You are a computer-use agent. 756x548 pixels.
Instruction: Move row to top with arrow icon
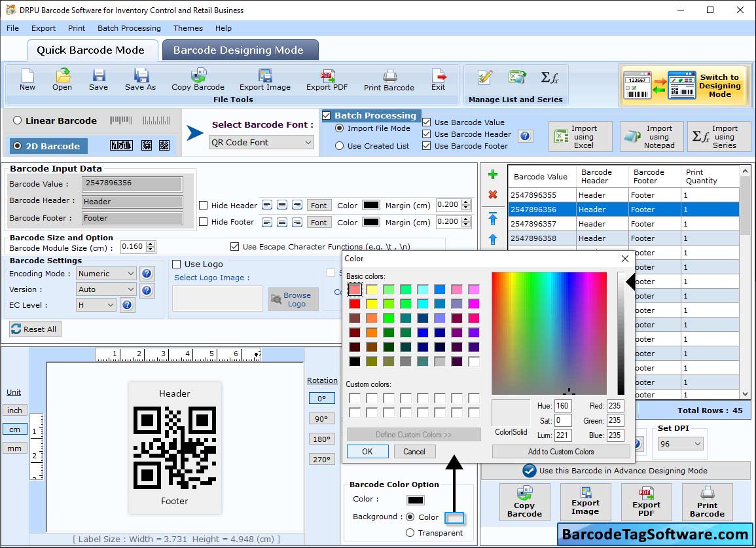coord(493,219)
